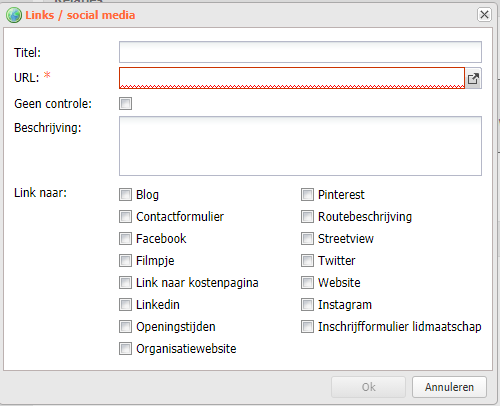Screen dimensions: 500x406
Task: Focus the Titel text field
Action: click(x=300, y=52)
